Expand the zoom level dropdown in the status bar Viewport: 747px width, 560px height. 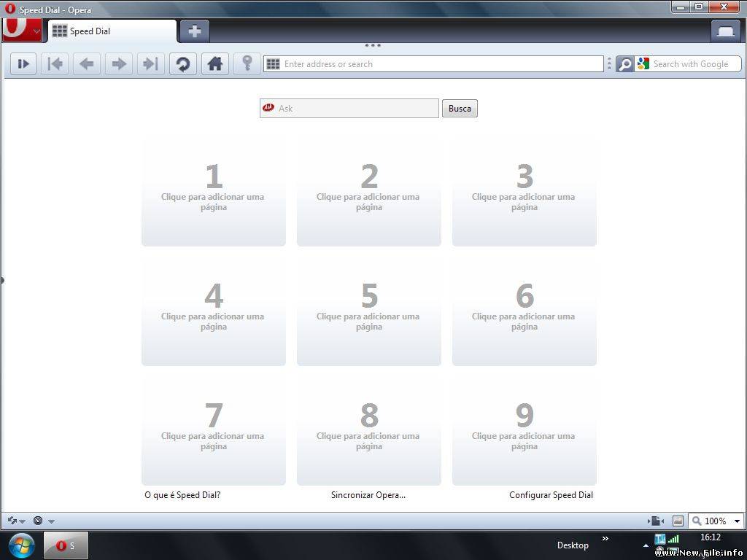(736, 521)
